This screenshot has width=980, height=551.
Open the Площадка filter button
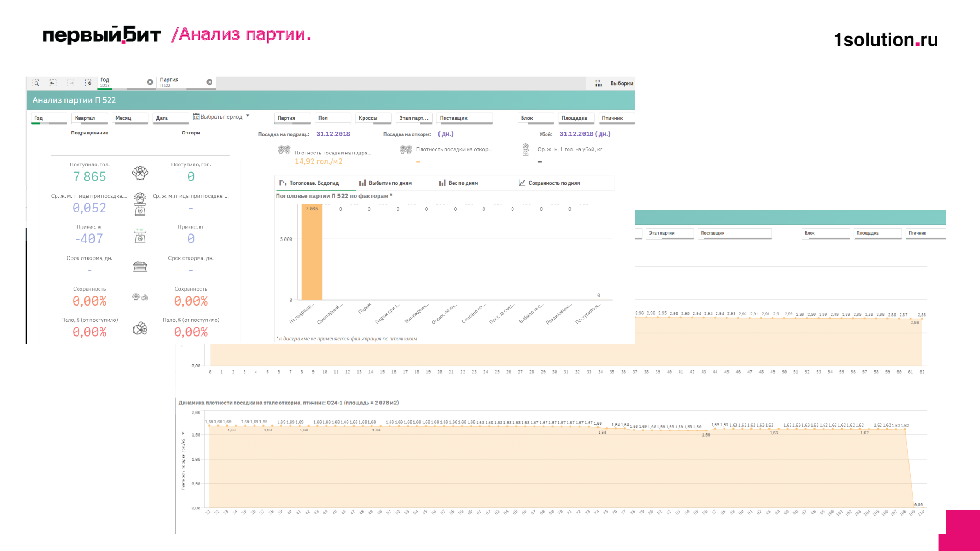pyautogui.click(x=576, y=118)
